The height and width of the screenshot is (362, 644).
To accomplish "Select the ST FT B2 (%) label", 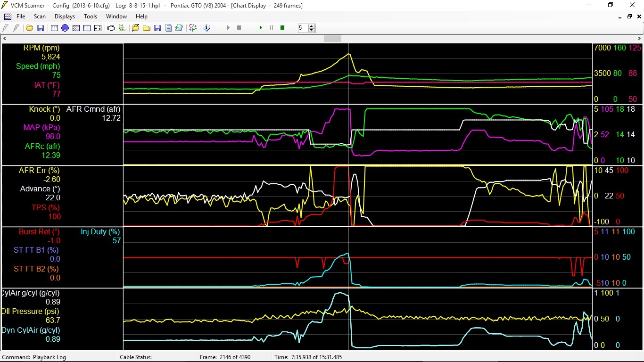I will [36, 269].
